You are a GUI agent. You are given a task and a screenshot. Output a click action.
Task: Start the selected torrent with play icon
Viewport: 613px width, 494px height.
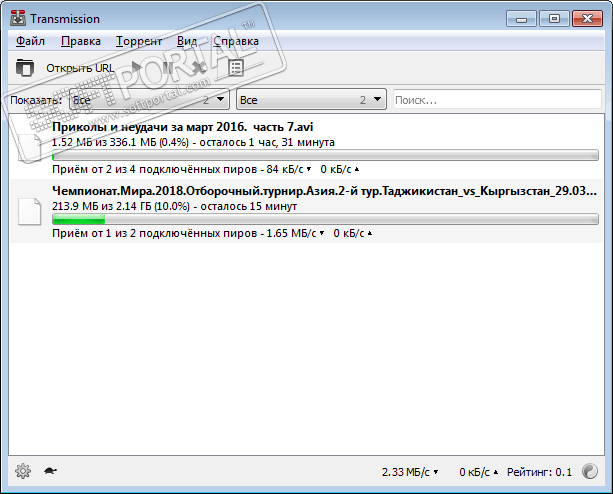(136, 68)
